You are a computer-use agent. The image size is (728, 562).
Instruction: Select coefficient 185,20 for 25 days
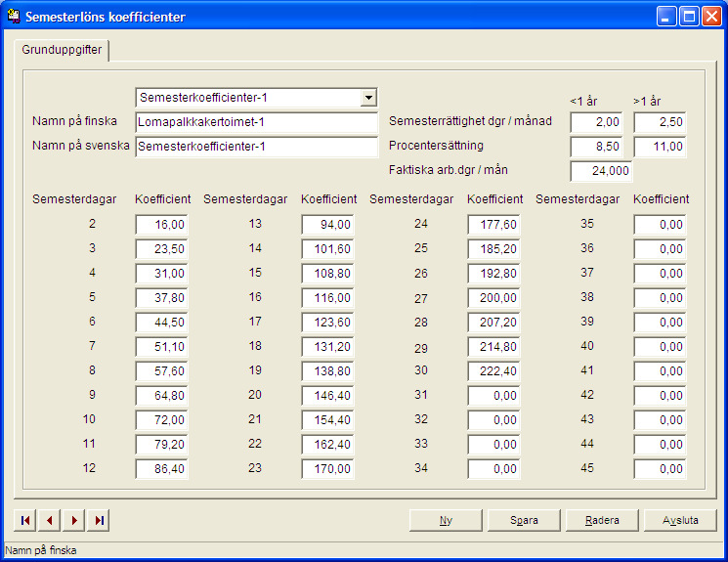pyautogui.click(x=494, y=249)
